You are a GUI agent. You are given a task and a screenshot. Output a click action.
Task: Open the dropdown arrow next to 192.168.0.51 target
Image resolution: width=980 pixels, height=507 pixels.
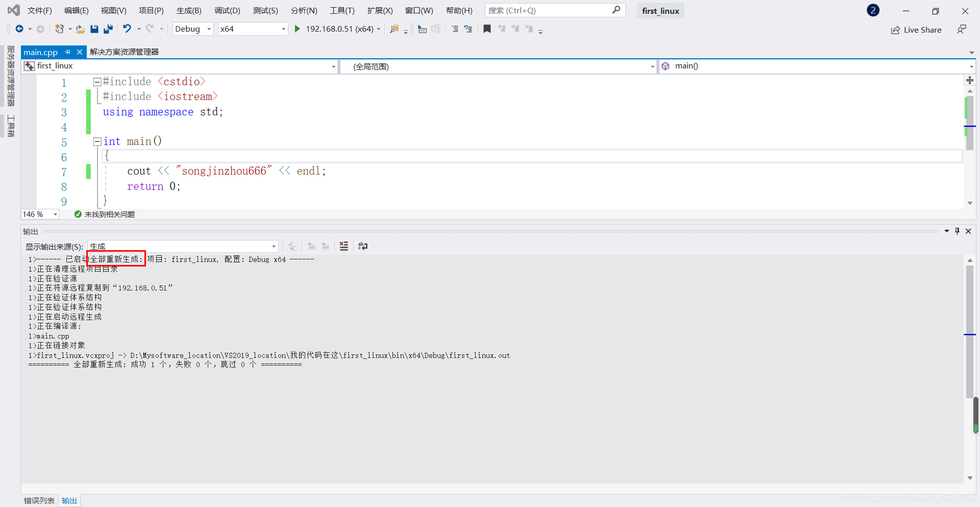(379, 29)
